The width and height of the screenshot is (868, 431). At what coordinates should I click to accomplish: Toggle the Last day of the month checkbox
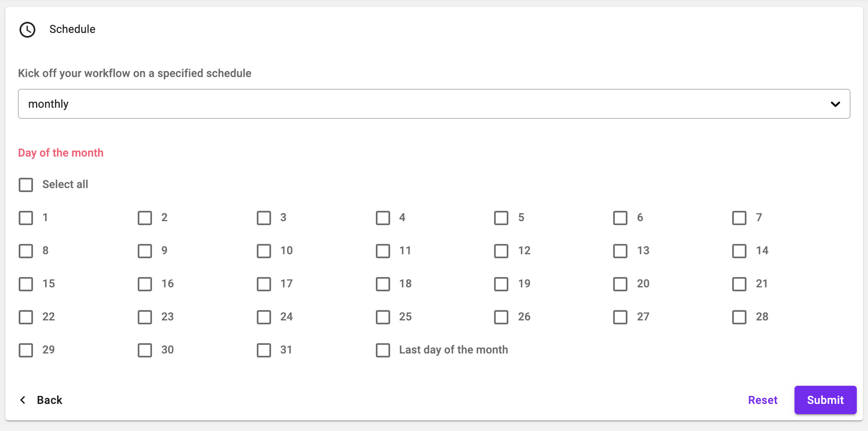pos(383,350)
